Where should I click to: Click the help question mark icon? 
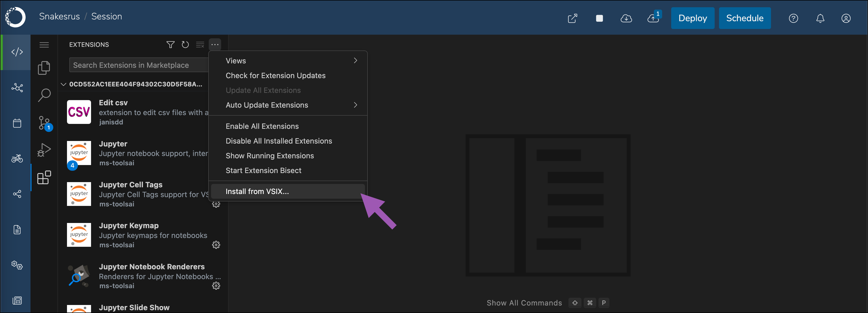tap(793, 18)
